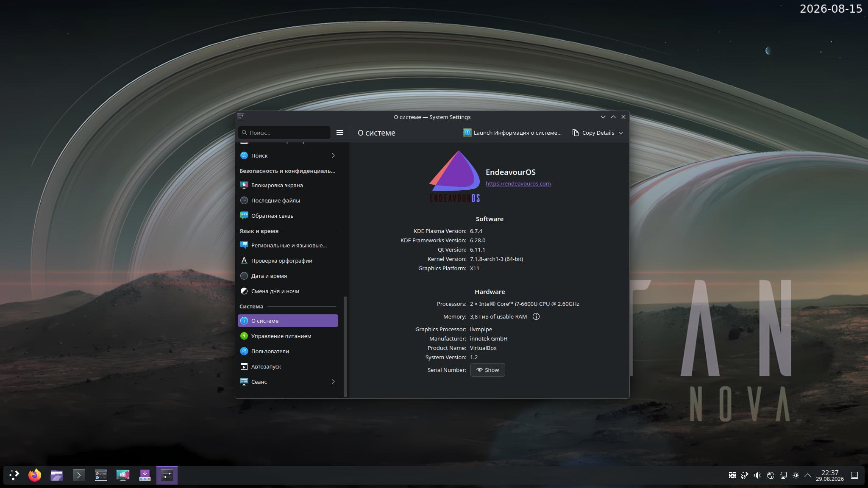Screen dimensions: 868x488
Task: Click the product name VirtualBox
Action: [483, 348]
